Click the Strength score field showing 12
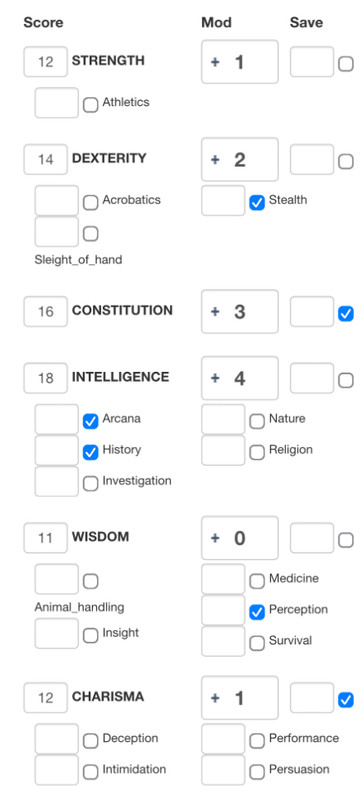 pos(45,62)
